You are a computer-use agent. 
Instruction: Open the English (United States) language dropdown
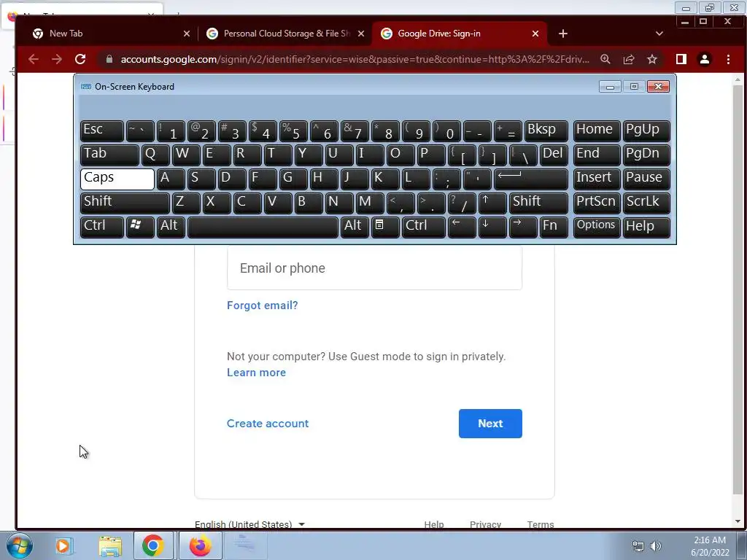tap(249, 524)
